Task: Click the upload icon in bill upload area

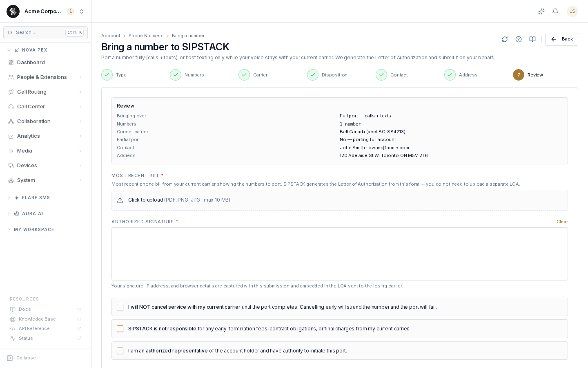Action: tap(120, 200)
